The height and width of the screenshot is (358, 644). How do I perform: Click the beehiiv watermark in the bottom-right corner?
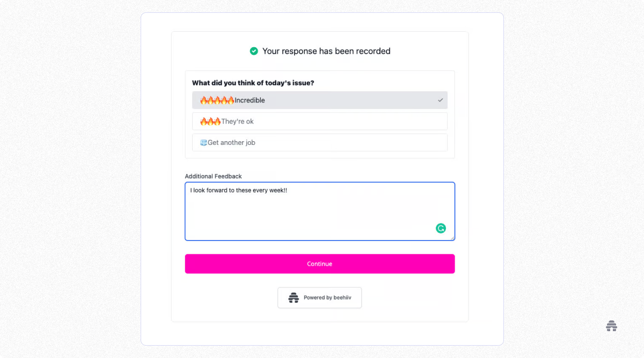[x=611, y=325]
